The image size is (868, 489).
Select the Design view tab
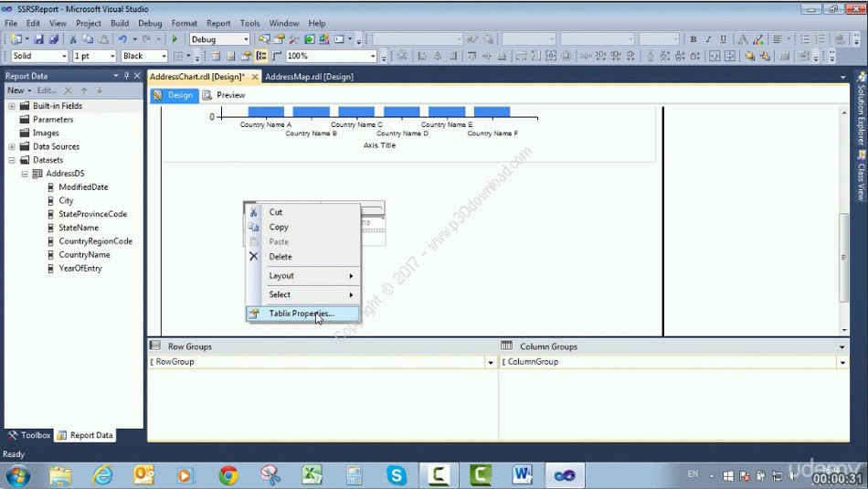(174, 95)
